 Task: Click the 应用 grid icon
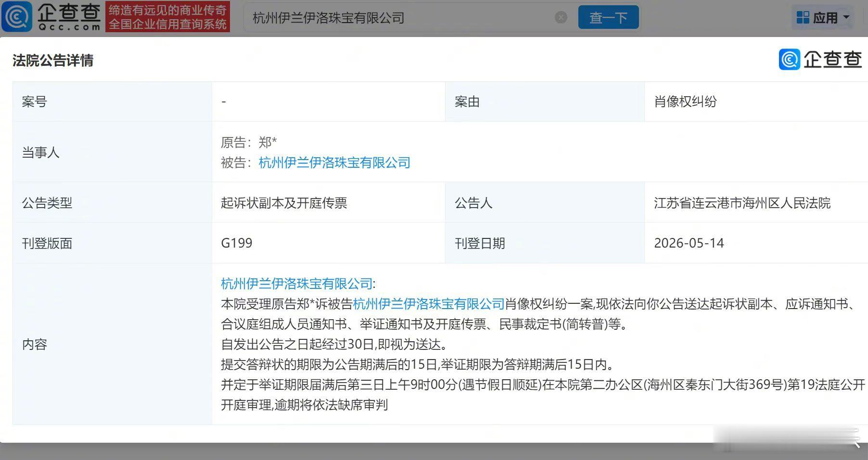803,18
